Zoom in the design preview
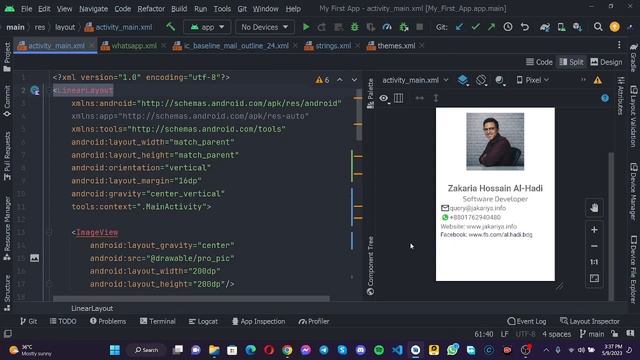Screen dimensions: 640x360 click(594, 230)
